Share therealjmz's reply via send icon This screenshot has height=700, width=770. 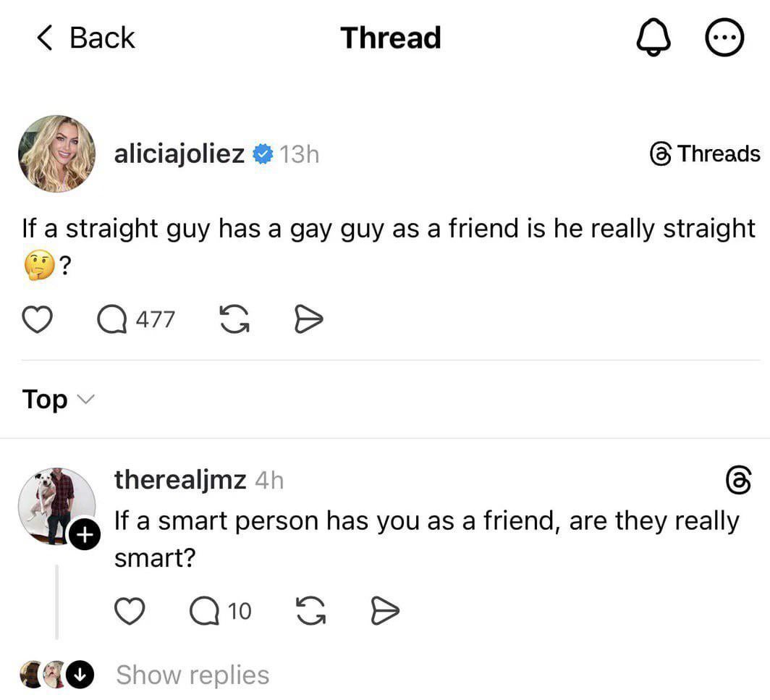pos(385,612)
